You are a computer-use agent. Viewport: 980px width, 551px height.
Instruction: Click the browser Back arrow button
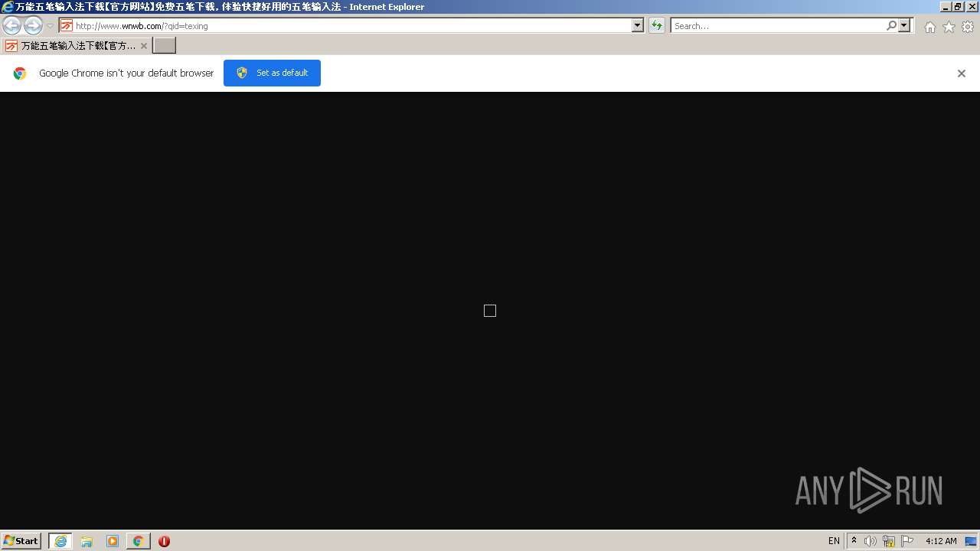pos(11,25)
